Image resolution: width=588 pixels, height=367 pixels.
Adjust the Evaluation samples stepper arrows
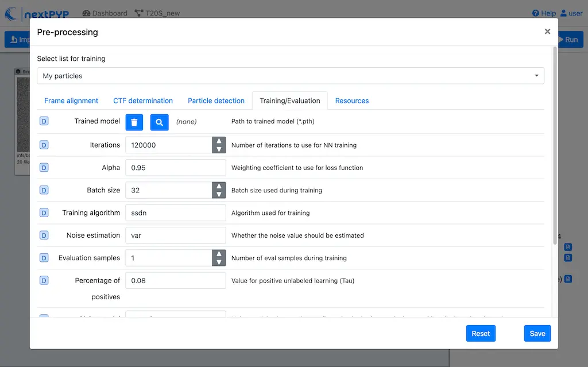pos(219,258)
